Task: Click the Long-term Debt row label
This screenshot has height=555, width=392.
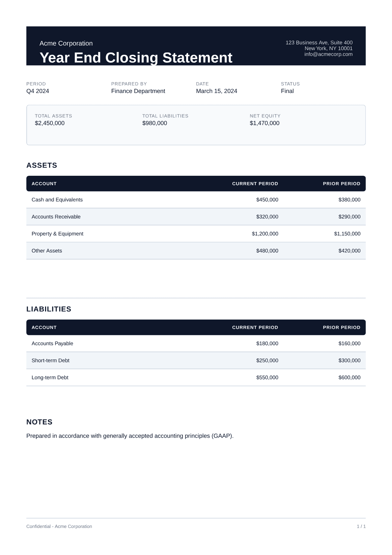Action: [50, 378]
